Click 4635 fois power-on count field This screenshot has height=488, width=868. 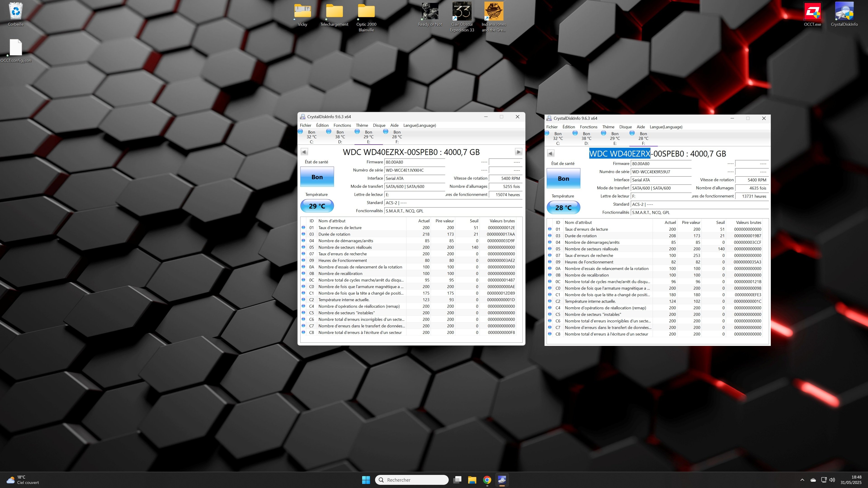click(x=752, y=188)
